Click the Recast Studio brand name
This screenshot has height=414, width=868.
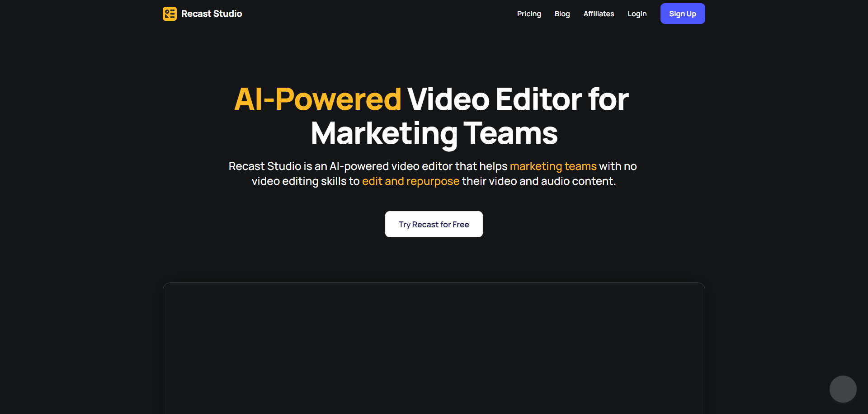(212, 14)
